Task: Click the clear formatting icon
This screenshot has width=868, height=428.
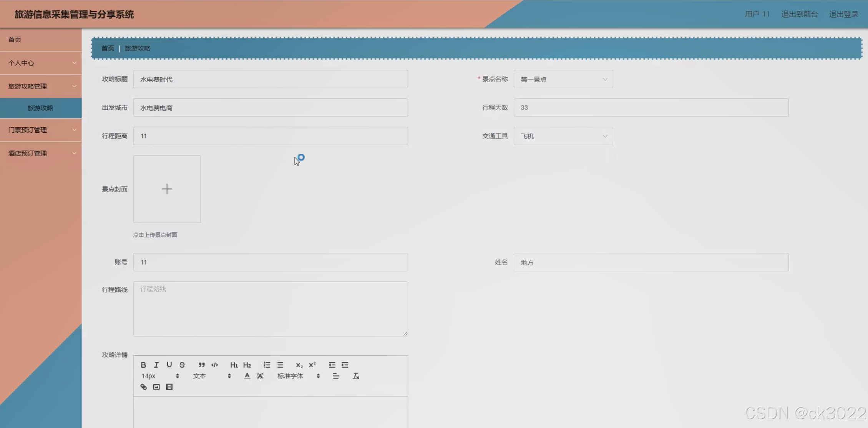Action: click(356, 376)
